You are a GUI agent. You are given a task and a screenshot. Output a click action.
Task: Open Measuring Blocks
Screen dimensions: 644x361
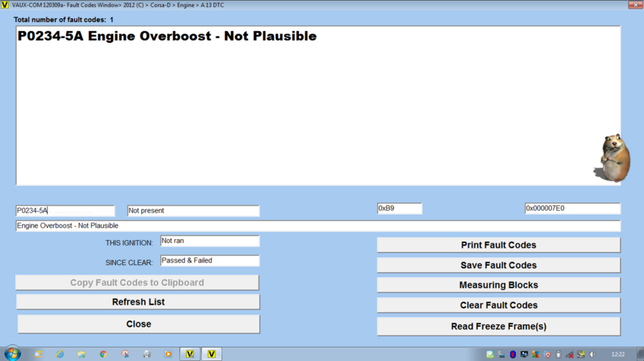[x=498, y=285]
